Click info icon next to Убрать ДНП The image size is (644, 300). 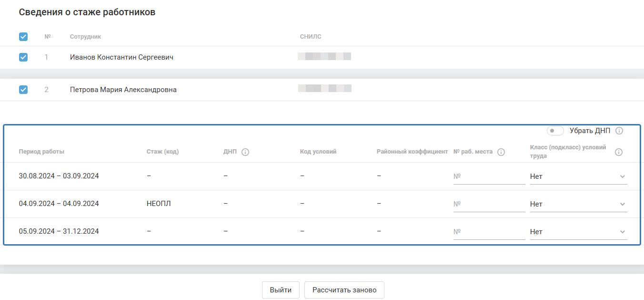[x=619, y=131]
